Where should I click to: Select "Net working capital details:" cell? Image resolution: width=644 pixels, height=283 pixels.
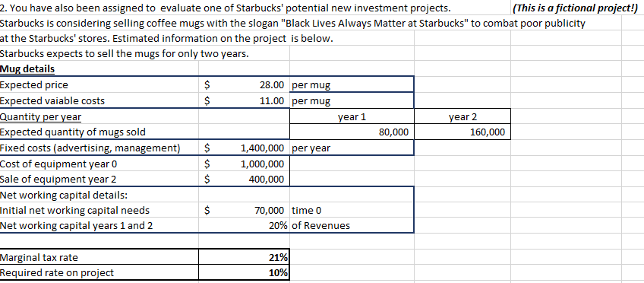click(x=99, y=195)
